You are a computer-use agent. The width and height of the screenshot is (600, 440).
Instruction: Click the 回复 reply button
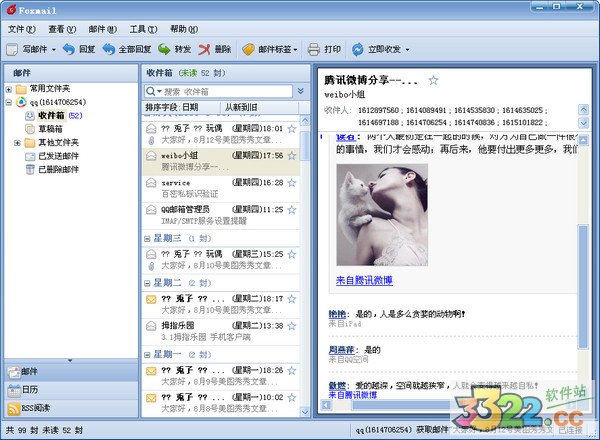pos(79,49)
